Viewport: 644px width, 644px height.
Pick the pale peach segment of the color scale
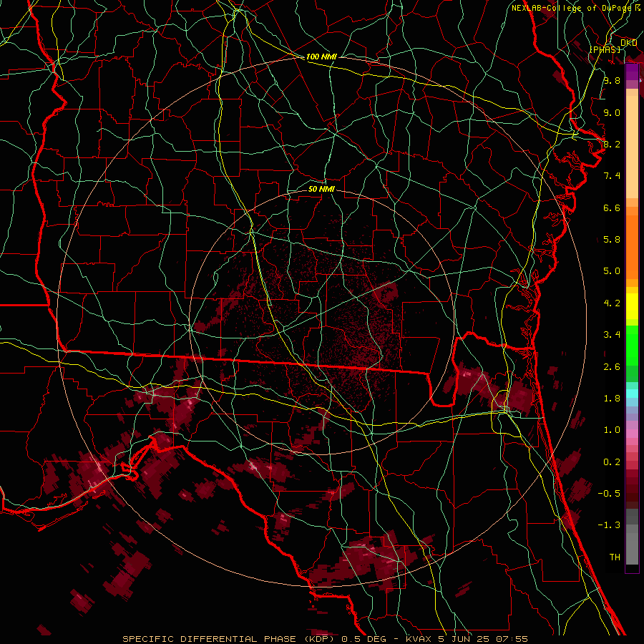[x=632, y=147]
